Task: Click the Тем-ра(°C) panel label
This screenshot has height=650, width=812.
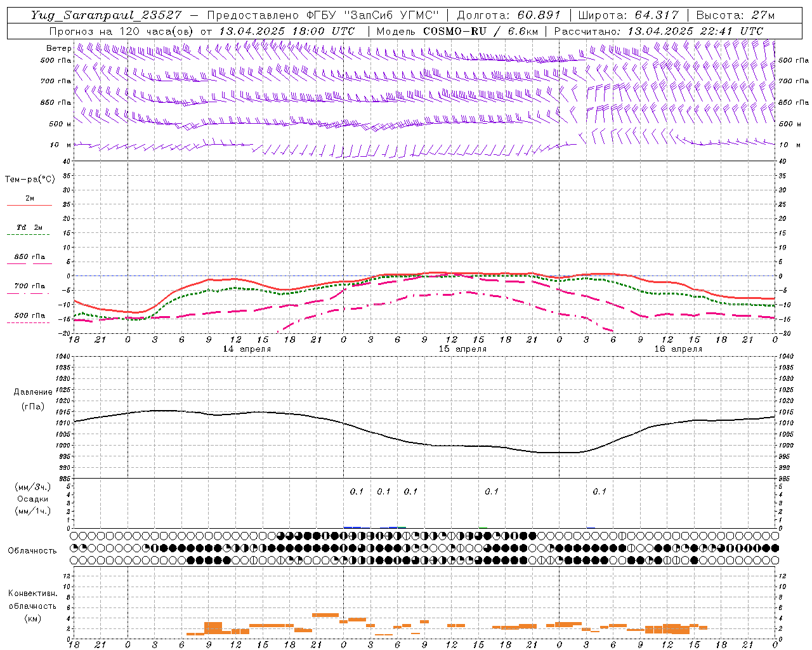Action: pos(30,180)
